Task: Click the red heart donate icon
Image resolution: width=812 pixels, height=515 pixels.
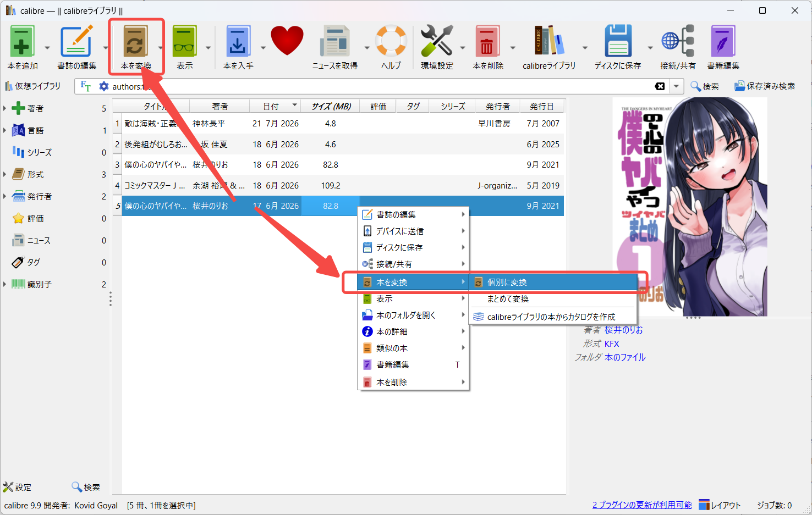Action: tap(287, 41)
